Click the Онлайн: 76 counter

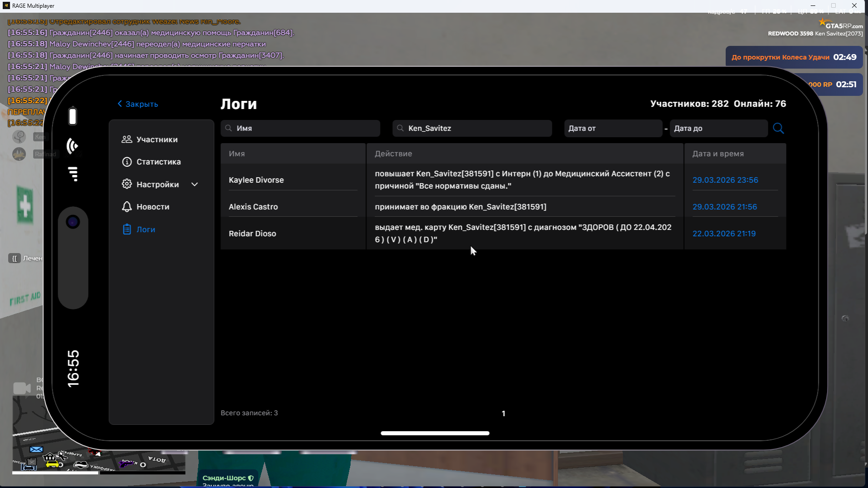pos(760,104)
